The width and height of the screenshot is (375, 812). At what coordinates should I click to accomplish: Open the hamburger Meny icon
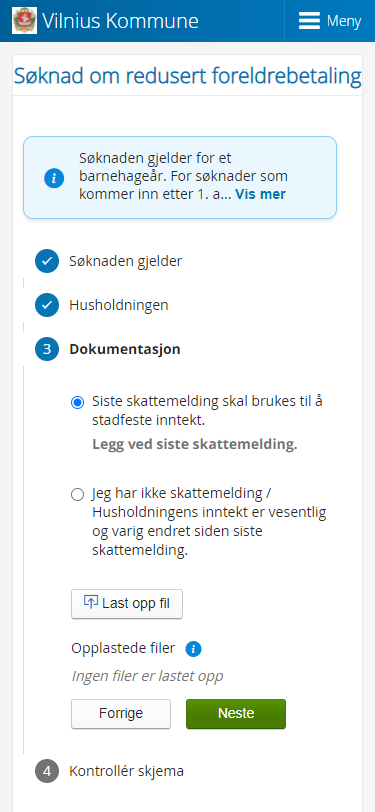click(x=309, y=21)
